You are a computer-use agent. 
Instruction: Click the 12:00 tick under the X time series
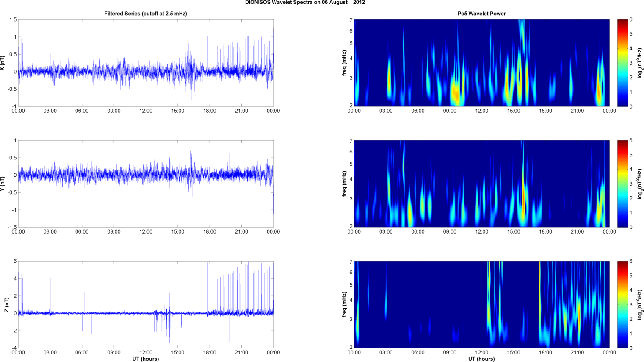(x=146, y=111)
